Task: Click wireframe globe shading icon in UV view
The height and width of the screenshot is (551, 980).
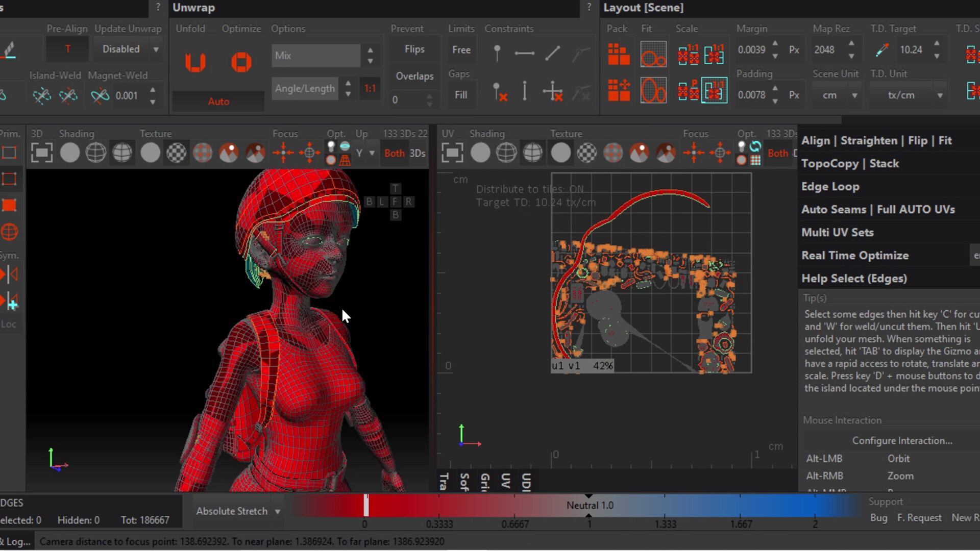Action: [506, 153]
